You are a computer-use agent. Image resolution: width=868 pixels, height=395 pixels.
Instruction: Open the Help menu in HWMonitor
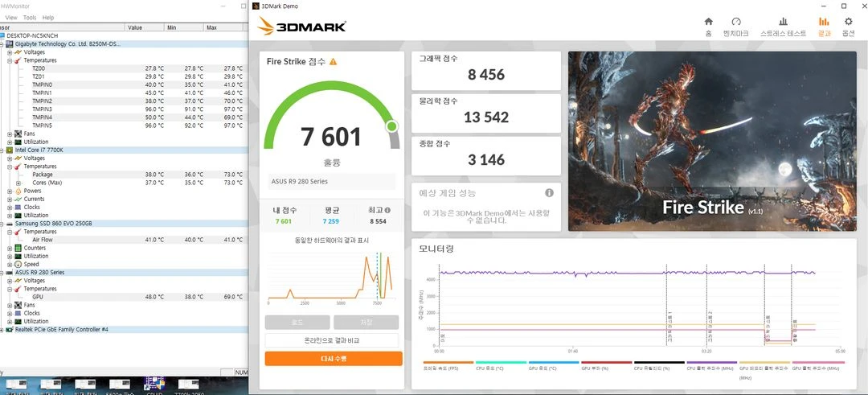pyautogui.click(x=48, y=18)
